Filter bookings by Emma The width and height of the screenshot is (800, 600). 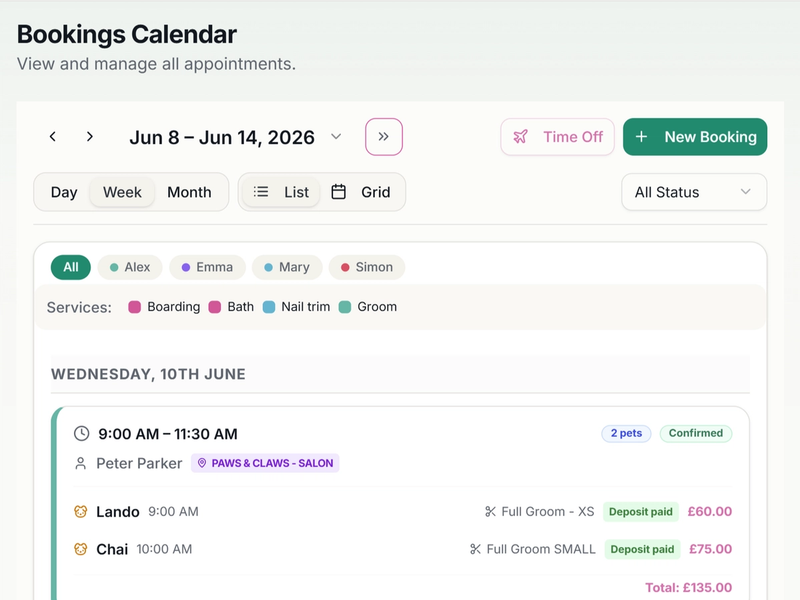(207, 267)
